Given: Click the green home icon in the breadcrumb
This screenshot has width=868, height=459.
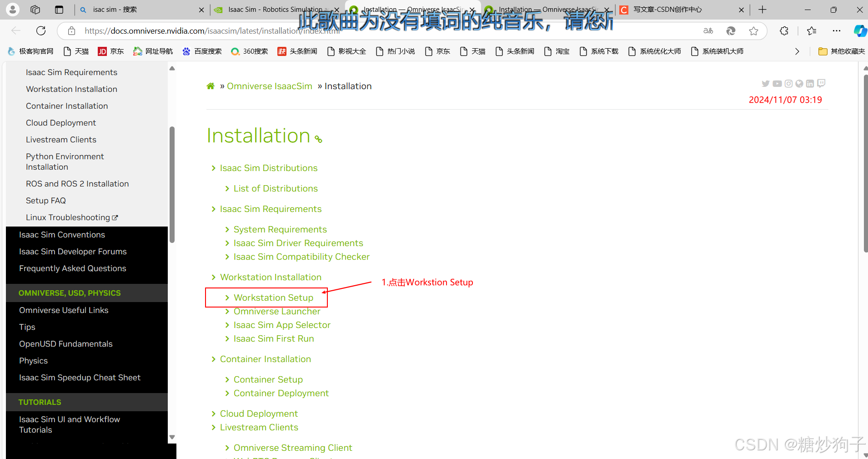Looking at the screenshot, I should [x=211, y=86].
